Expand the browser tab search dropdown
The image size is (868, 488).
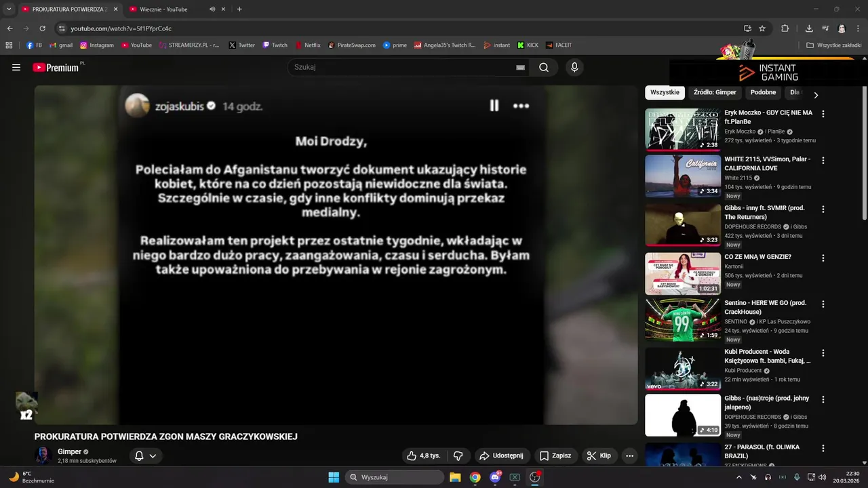(9, 9)
